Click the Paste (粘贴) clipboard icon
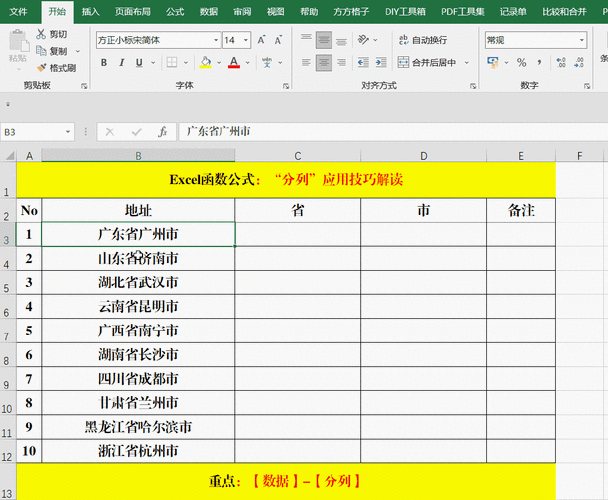 [x=18, y=41]
